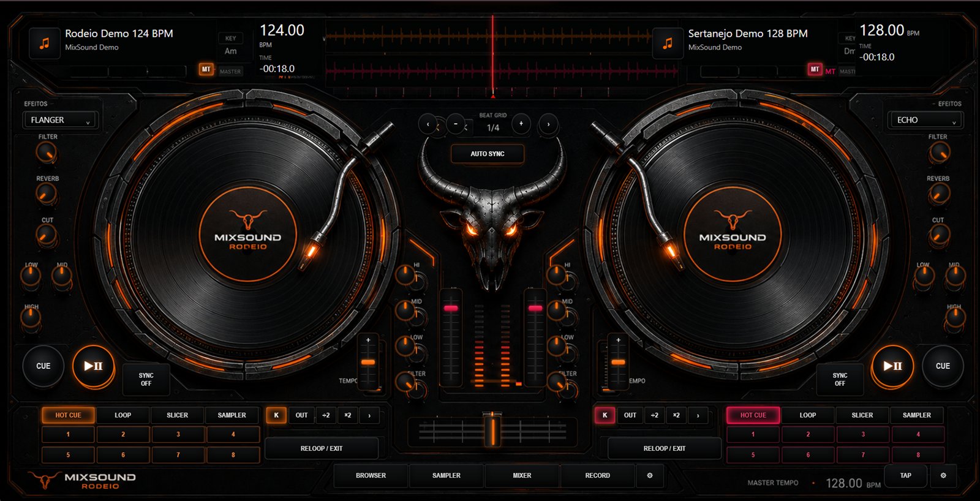Select the left deck LOOP pad mode
Viewport: 980px width, 501px height.
[123, 415]
